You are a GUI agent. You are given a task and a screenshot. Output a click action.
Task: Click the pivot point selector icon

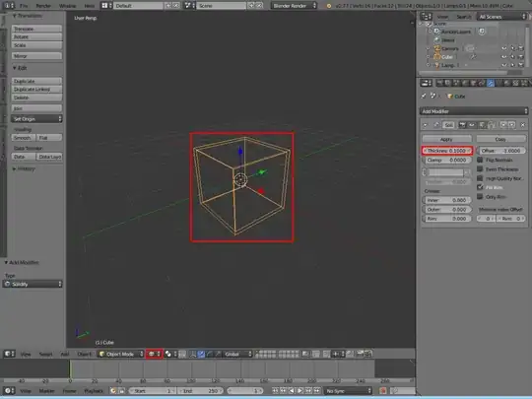click(x=170, y=354)
